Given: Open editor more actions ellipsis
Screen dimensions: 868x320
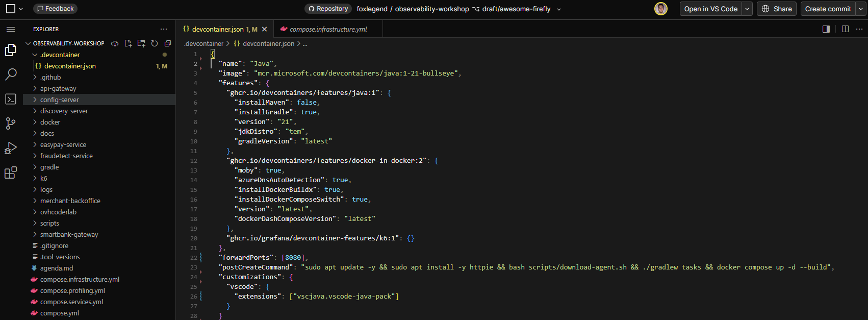Looking at the screenshot, I should coord(859,29).
